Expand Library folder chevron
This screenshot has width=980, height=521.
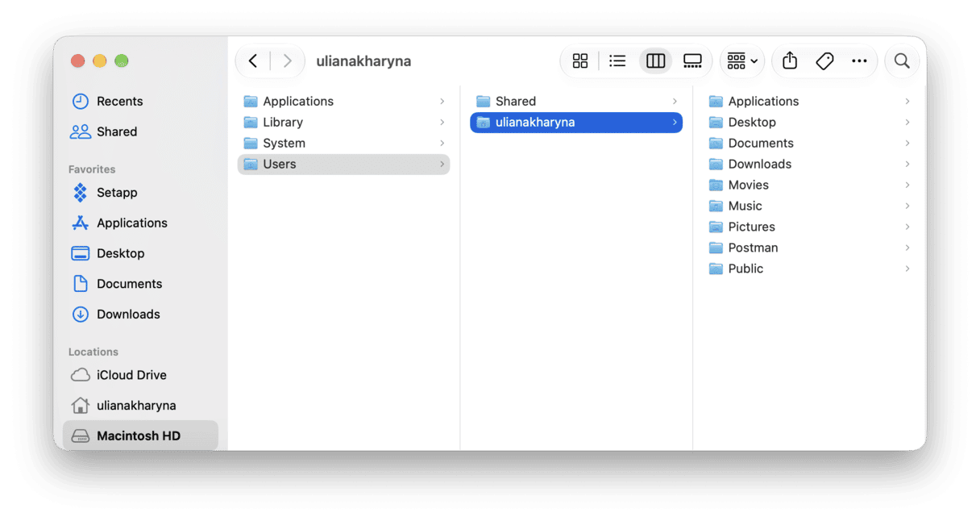[442, 122]
